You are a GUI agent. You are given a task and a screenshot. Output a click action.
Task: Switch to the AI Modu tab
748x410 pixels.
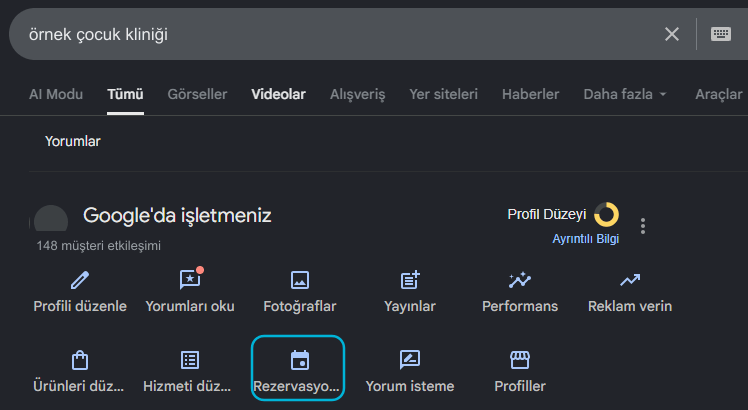coord(56,94)
